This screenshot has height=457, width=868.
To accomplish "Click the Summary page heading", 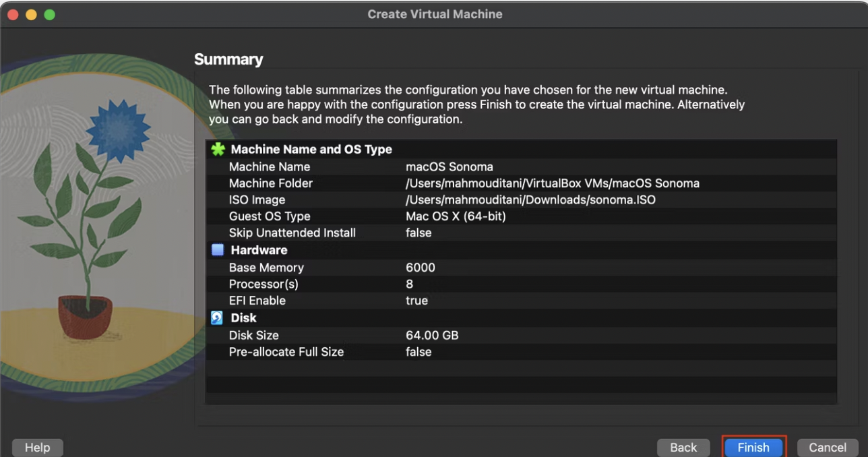I will click(x=228, y=59).
